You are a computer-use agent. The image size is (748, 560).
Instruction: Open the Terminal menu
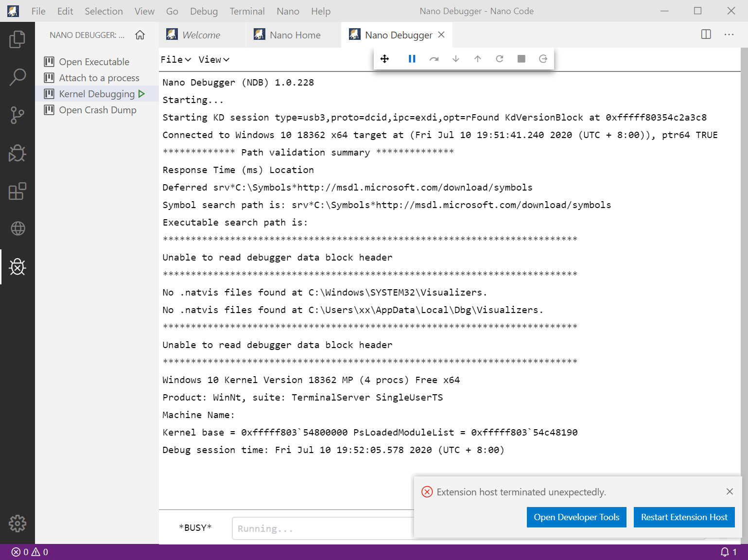click(247, 11)
